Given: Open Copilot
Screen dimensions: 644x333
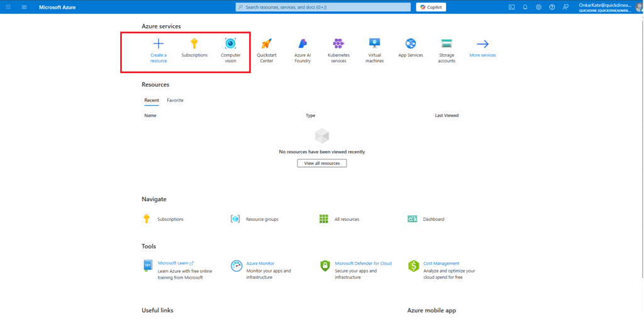Looking at the screenshot, I should click(x=431, y=7).
